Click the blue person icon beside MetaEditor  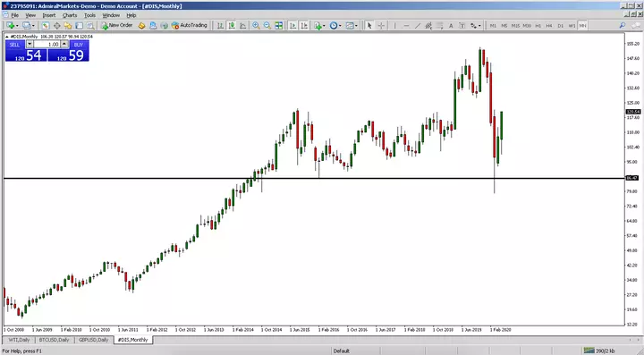153,25
